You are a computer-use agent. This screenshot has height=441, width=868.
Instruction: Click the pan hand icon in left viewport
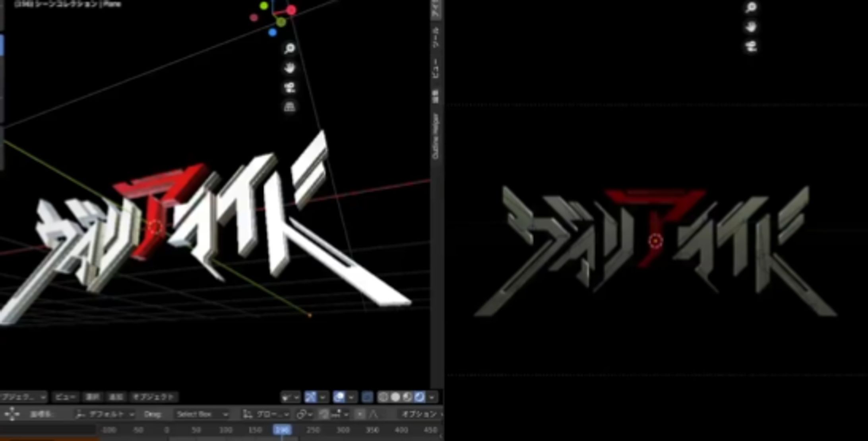click(290, 68)
